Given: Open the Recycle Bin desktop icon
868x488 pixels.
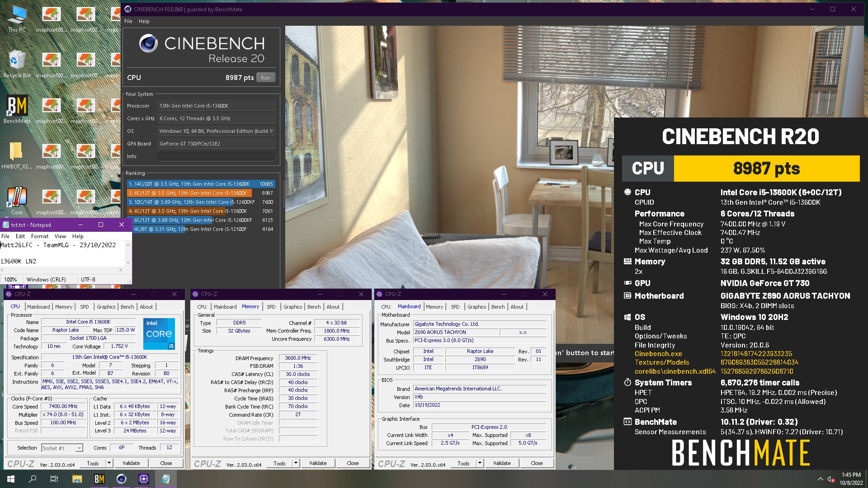Looking at the screenshot, I should 17,64.
